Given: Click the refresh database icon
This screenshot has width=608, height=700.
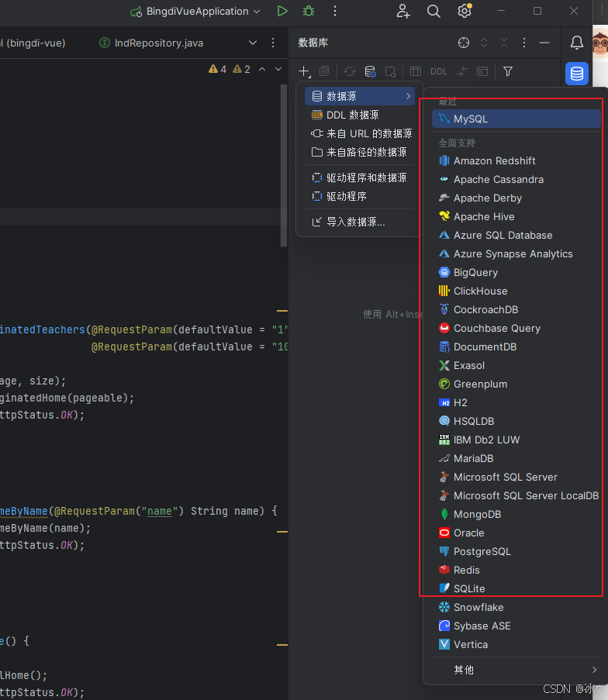Looking at the screenshot, I should pos(350,71).
